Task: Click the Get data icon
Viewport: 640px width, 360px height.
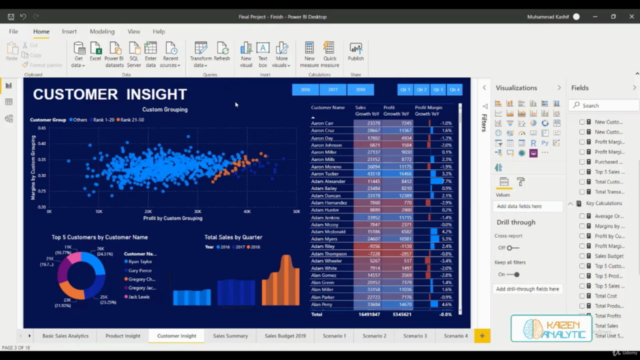Action: (79, 49)
